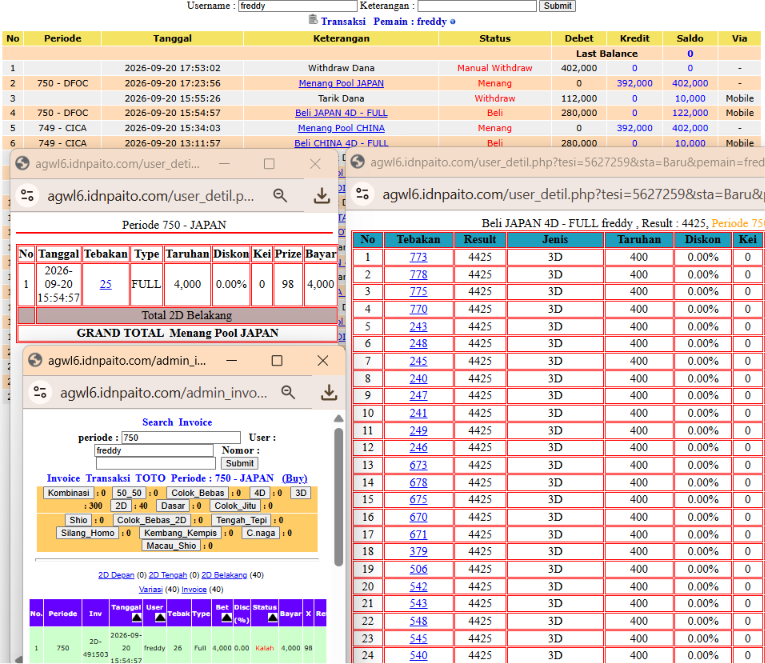Open site info icon in large JAPAN 4D window
The width and height of the screenshot is (765, 664).
click(362, 194)
